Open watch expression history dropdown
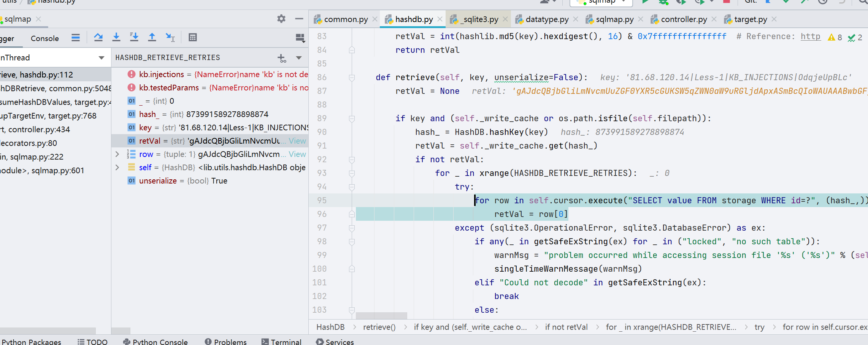This screenshot has width=868, height=345. pos(299,58)
